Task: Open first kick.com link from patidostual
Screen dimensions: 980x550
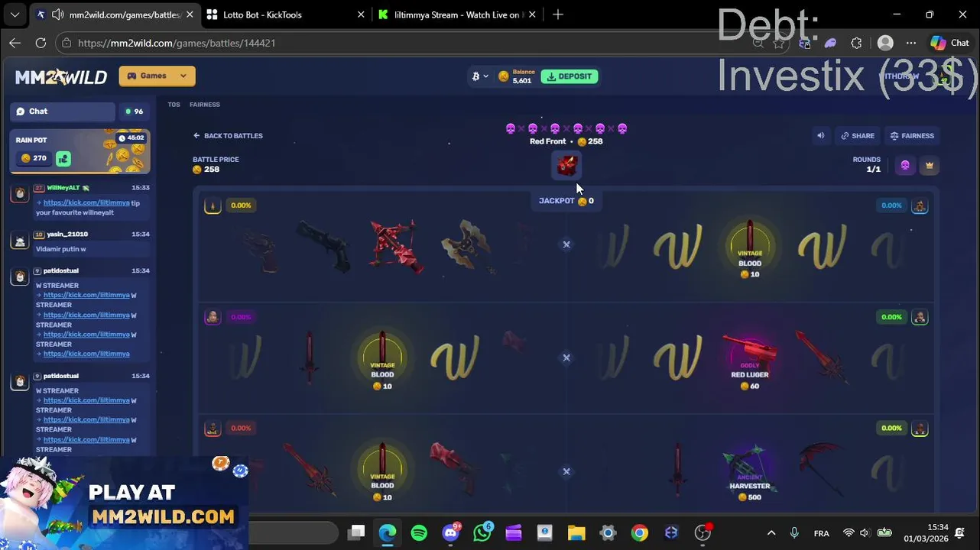Action: click(x=86, y=295)
